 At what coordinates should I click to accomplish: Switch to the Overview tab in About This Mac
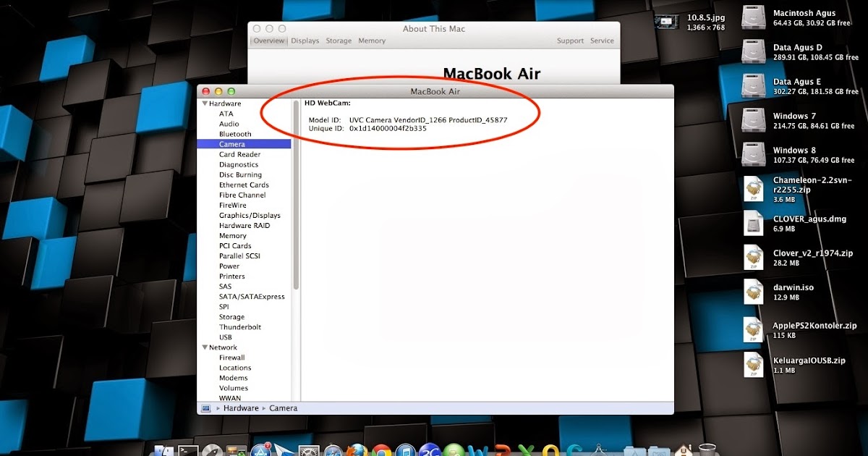(269, 41)
